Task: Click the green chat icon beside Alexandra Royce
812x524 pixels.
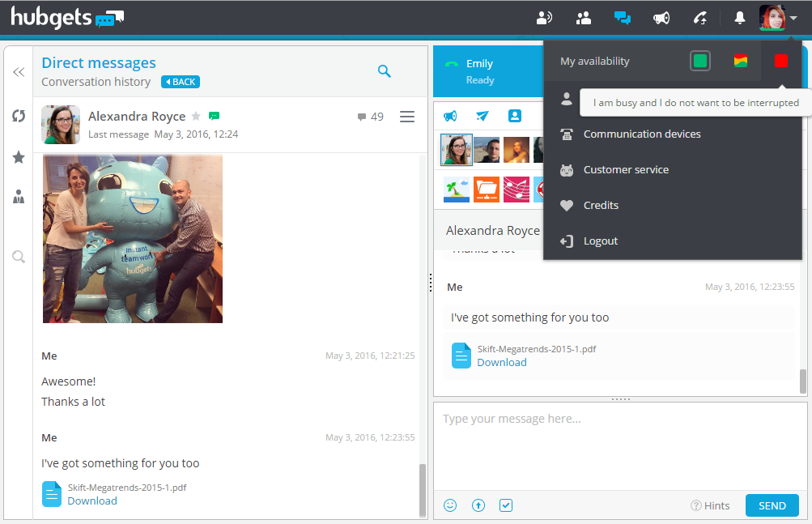Action: [214, 116]
